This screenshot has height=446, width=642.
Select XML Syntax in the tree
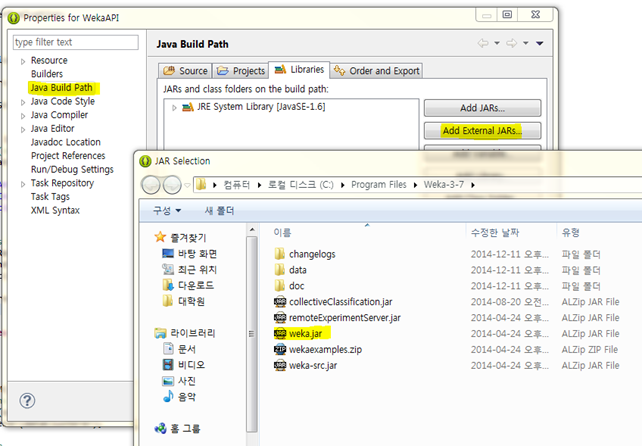coord(55,210)
